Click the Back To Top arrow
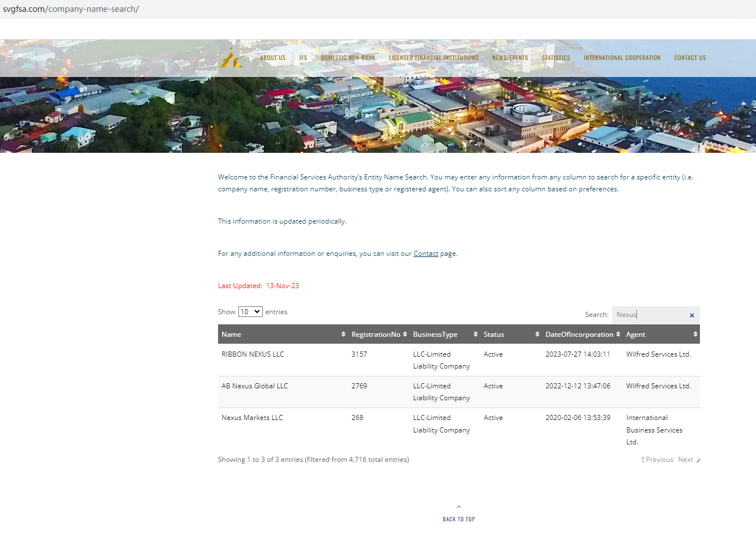 click(459, 507)
